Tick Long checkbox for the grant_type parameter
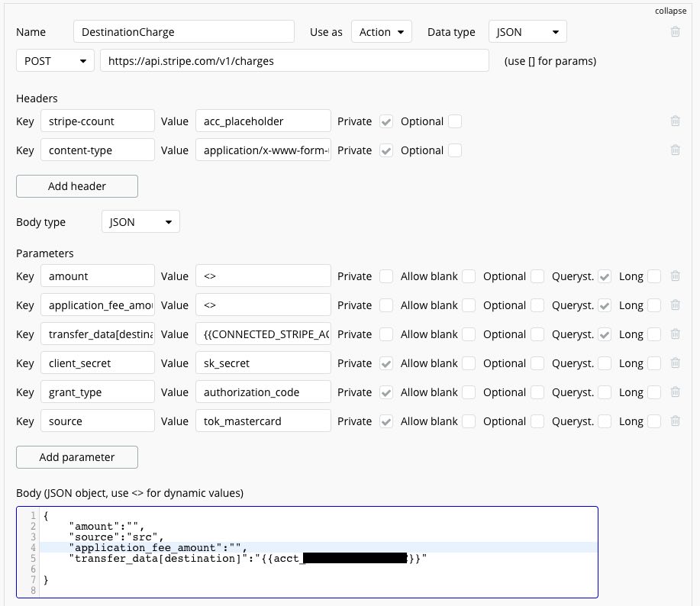This screenshot has width=700, height=606. coord(654,392)
